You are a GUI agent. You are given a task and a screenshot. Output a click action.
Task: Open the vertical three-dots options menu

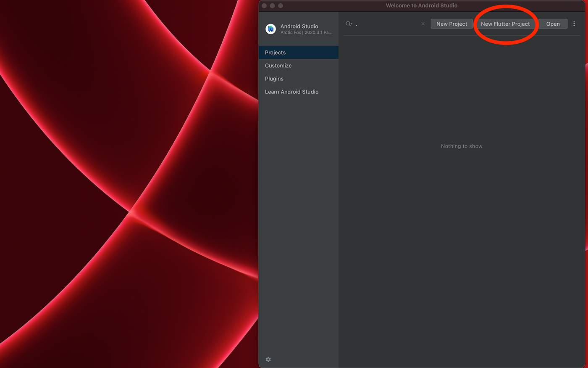(x=574, y=24)
